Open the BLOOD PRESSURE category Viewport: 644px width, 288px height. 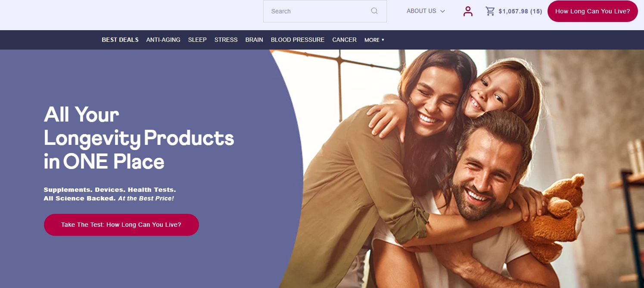(298, 40)
